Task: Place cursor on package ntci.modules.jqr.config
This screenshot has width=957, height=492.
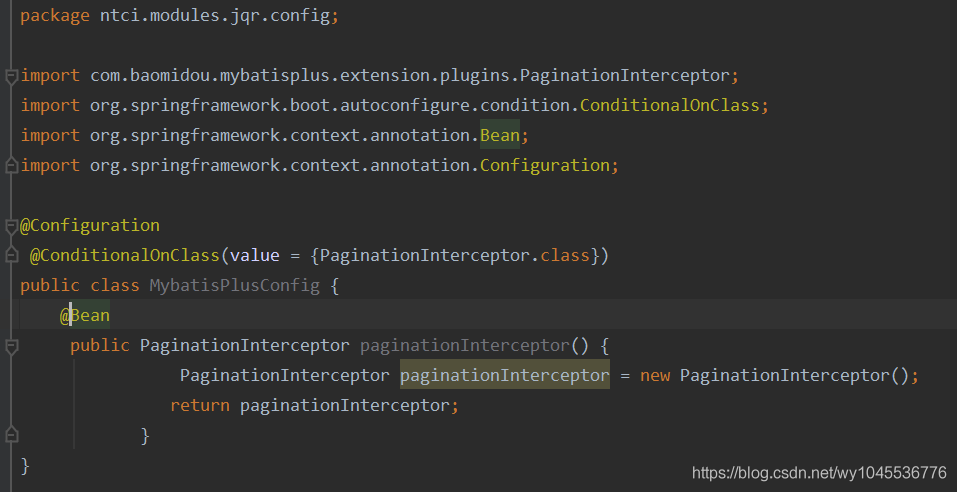Action: coord(179,16)
